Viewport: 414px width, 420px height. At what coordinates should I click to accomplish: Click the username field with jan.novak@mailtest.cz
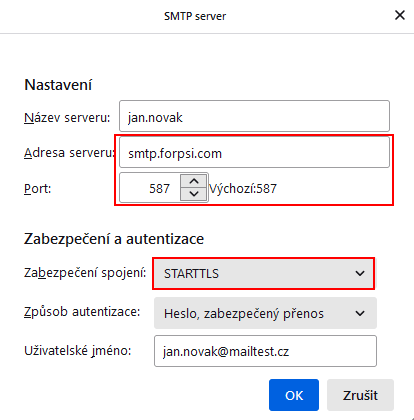coord(265,351)
